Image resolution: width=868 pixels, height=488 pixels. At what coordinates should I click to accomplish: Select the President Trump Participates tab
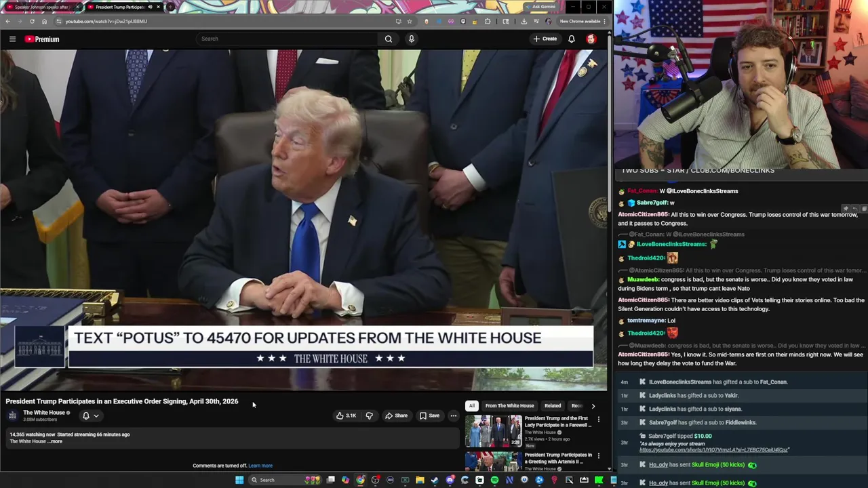pos(123,7)
